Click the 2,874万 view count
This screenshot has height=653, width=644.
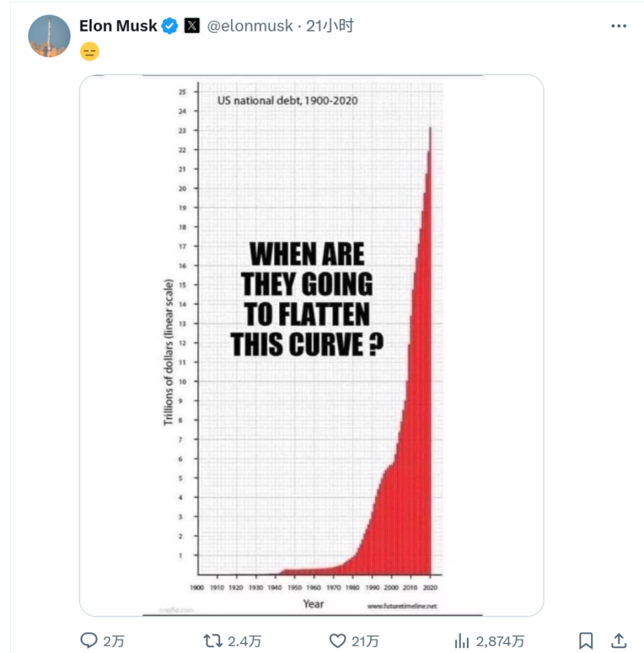click(x=500, y=641)
